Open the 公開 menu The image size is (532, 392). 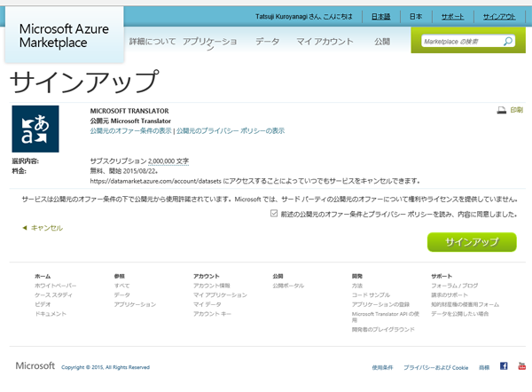click(382, 42)
